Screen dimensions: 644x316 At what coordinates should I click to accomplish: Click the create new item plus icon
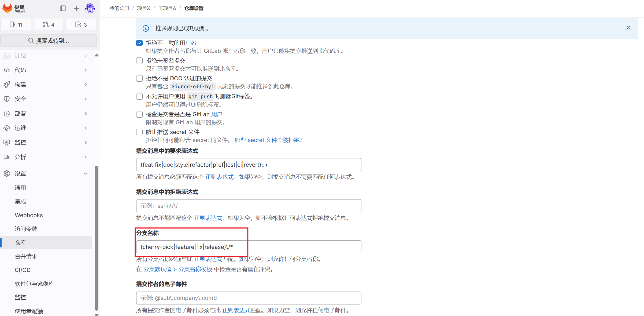coord(76,8)
